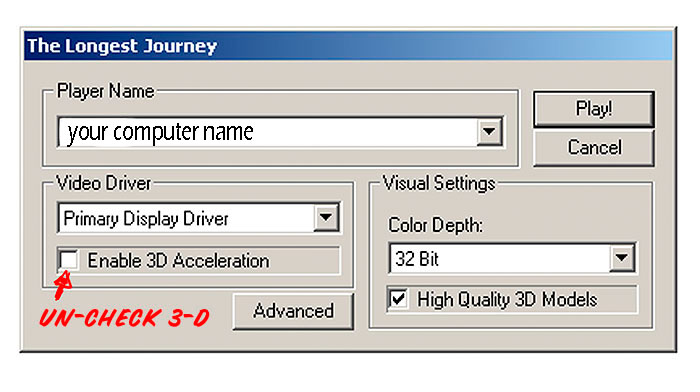Click the Cancel button
This screenshot has width=700, height=392.
coord(594,148)
